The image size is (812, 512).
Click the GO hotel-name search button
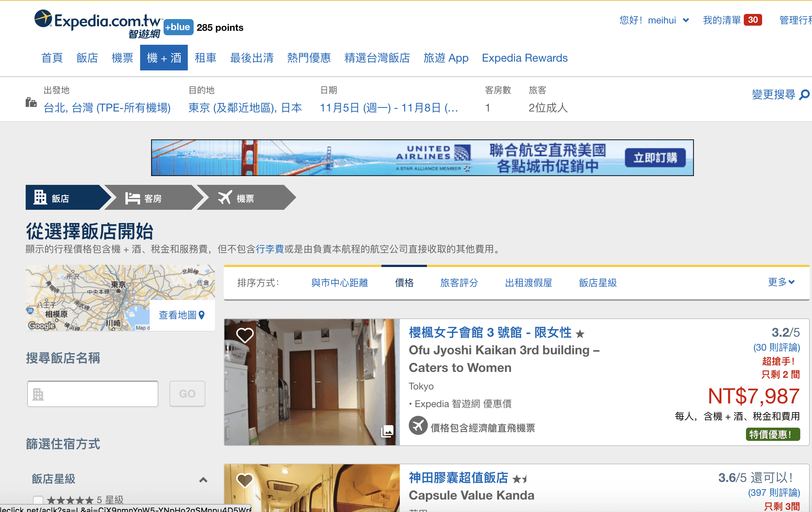(187, 394)
